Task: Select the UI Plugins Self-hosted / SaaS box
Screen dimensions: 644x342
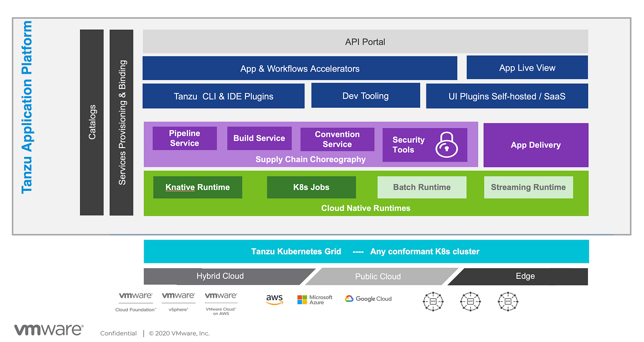Action: tap(507, 96)
